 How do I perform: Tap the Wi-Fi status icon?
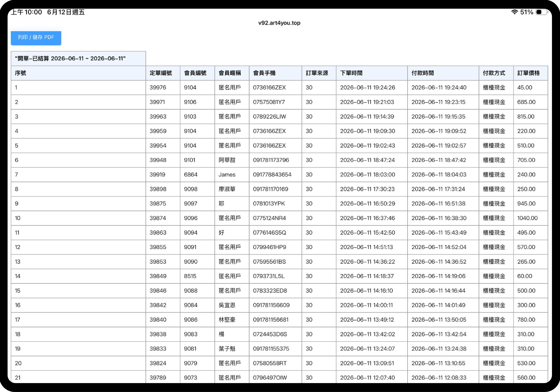[514, 12]
